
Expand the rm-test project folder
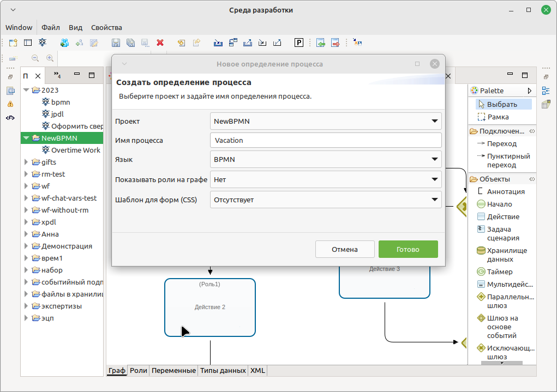[x=26, y=174]
